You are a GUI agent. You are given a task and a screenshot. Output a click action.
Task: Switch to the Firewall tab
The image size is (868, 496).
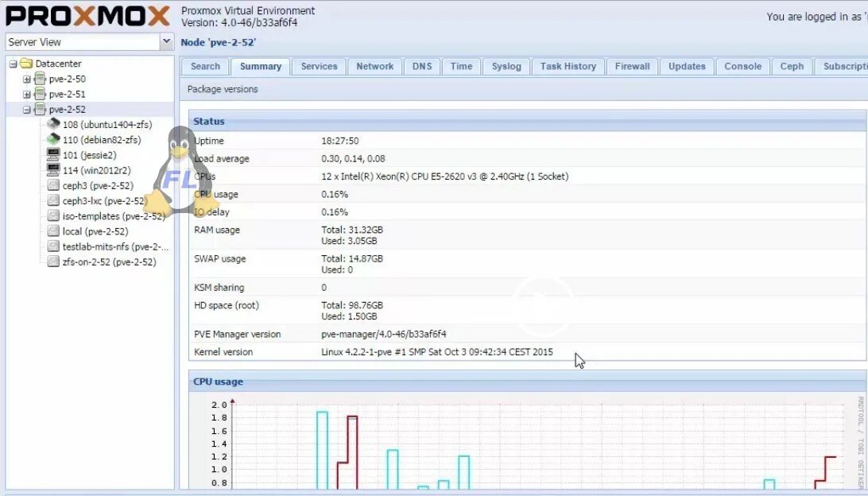(632, 67)
